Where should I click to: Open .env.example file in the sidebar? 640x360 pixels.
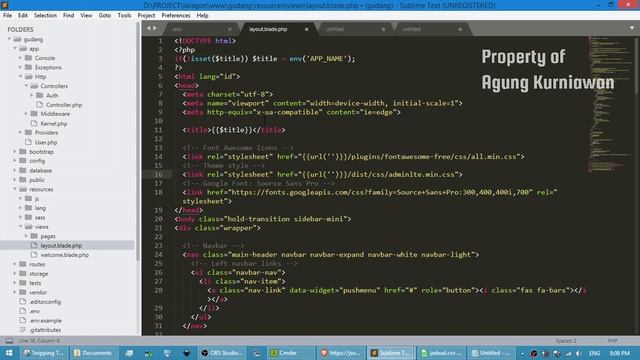45,320
